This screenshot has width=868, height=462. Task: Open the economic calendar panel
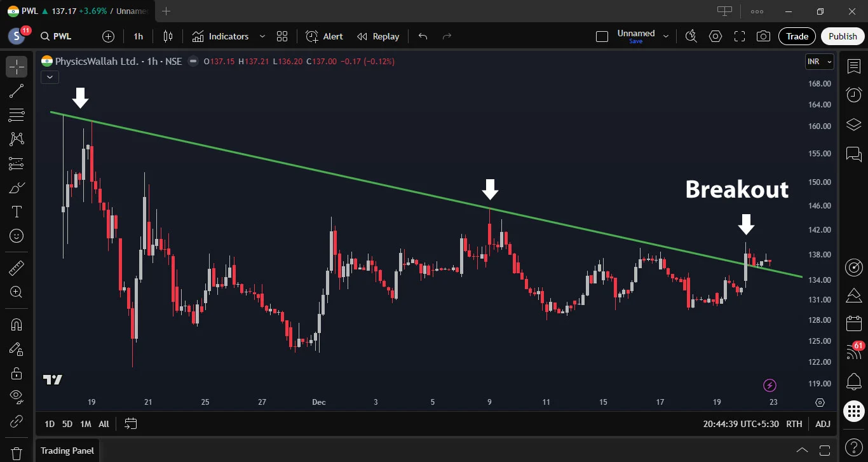(x=854, y=323)
